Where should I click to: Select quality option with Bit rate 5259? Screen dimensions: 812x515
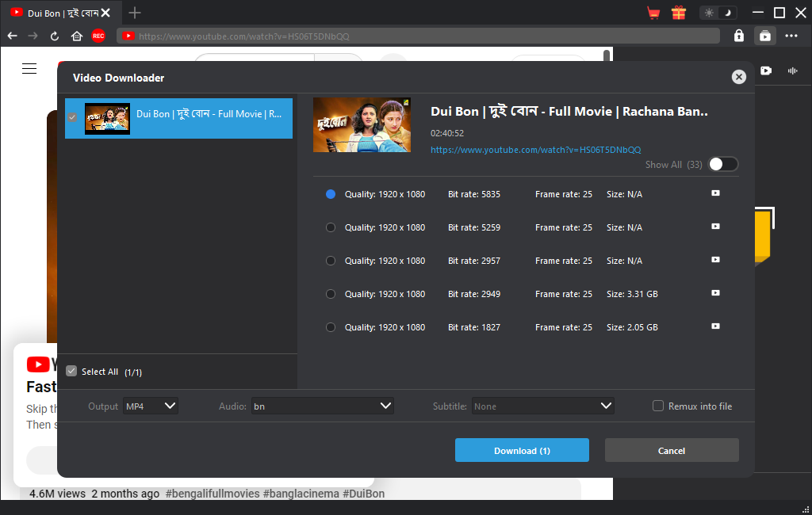pyautogui.click(x=331, y=227)
